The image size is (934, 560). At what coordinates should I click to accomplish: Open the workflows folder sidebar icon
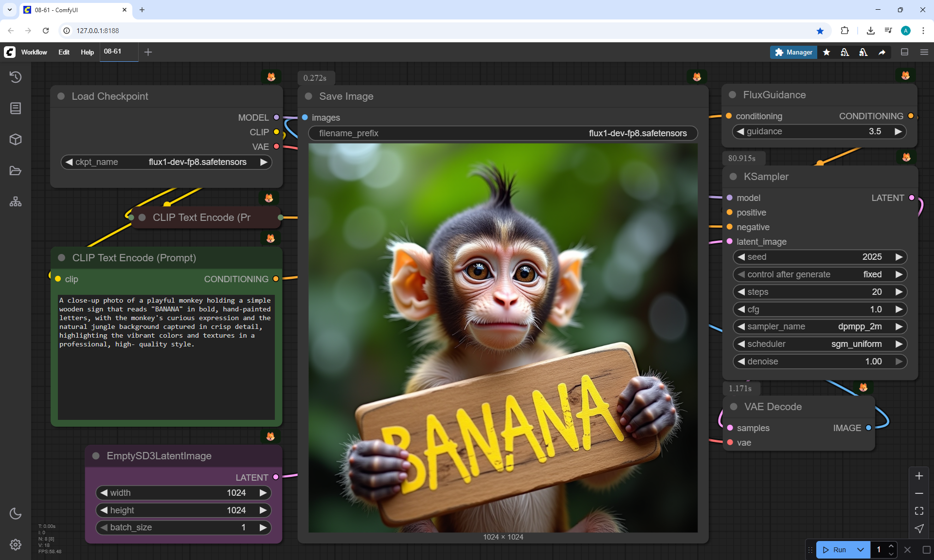[16, 171]
